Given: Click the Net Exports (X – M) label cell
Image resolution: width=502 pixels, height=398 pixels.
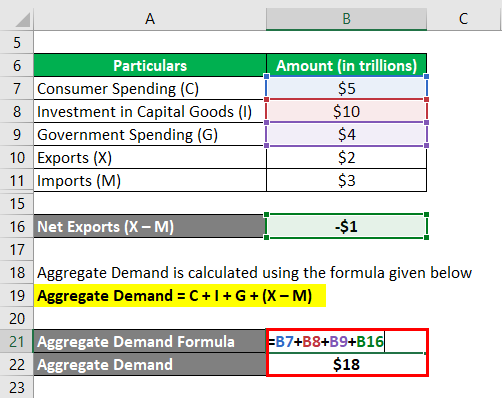Looking at the screenshot, I should [150, 226].
